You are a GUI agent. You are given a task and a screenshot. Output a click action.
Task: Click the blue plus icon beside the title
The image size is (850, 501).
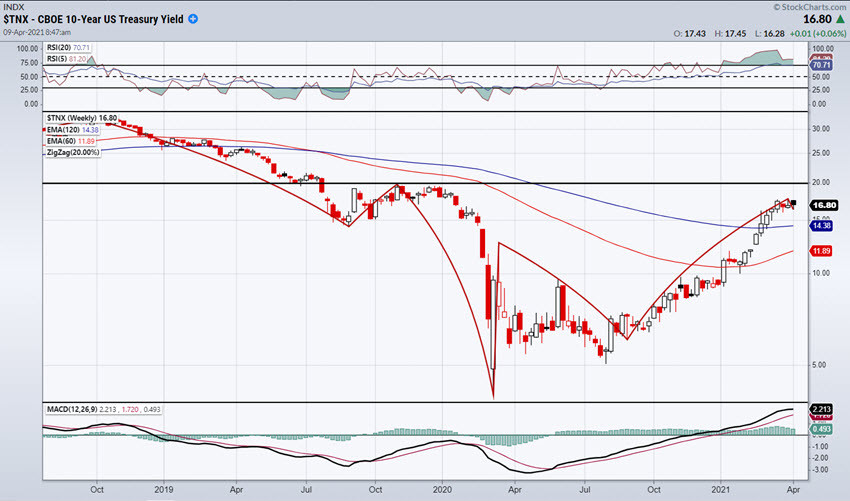[193, 19]
